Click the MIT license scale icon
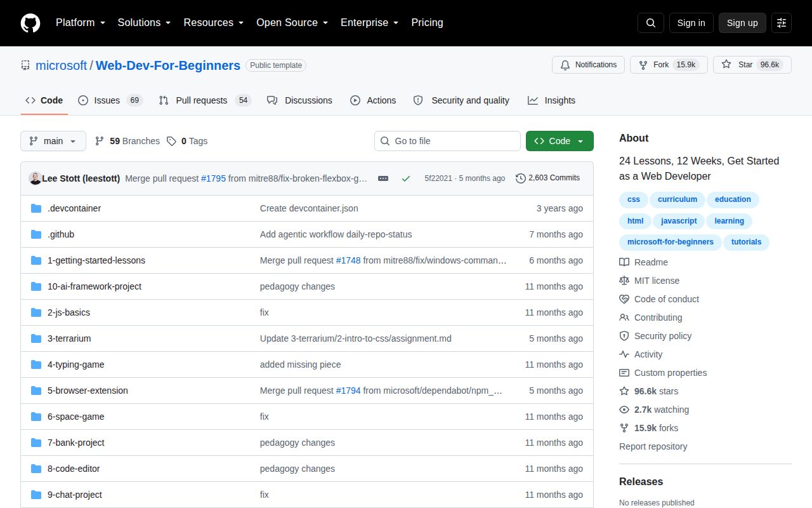812x508 pixels. [x=624, y=281]
